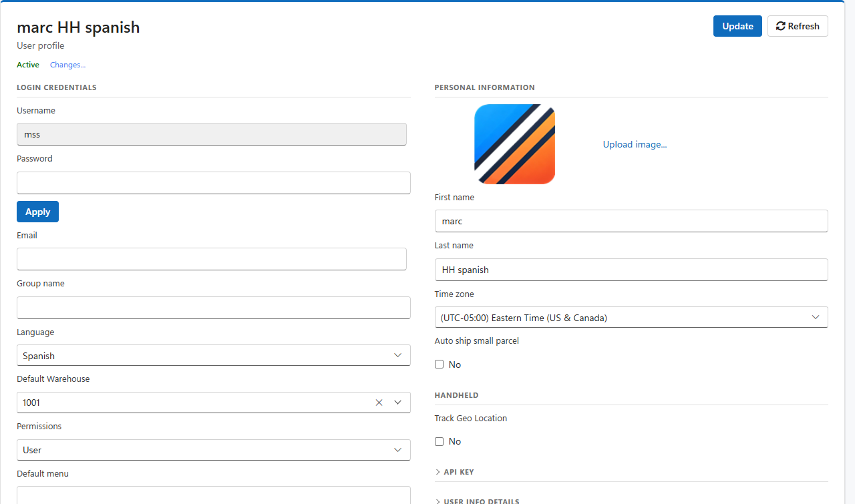This screenshot has width=855, height=504.
Task: Click the Email input field
Action: pyautogui.click(x=212, y=259)
